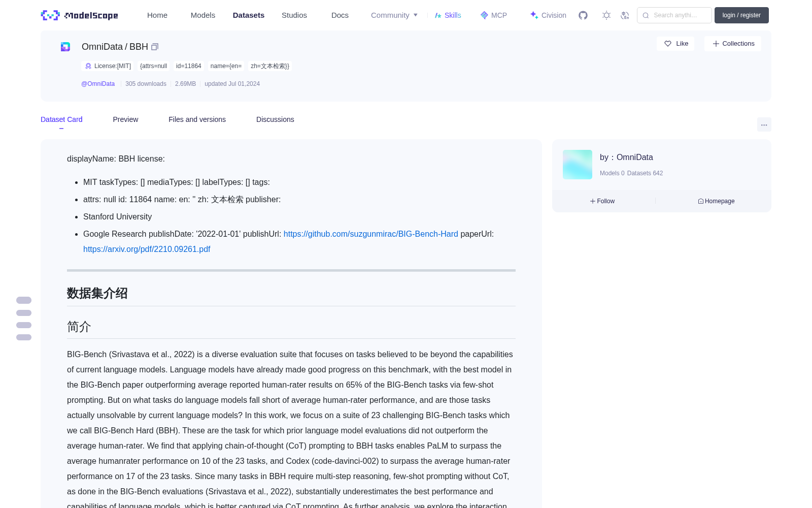Screen dimensions: 812x508
Task: Toggle the light/dark theme sun icon
Action: click(606, 15)
